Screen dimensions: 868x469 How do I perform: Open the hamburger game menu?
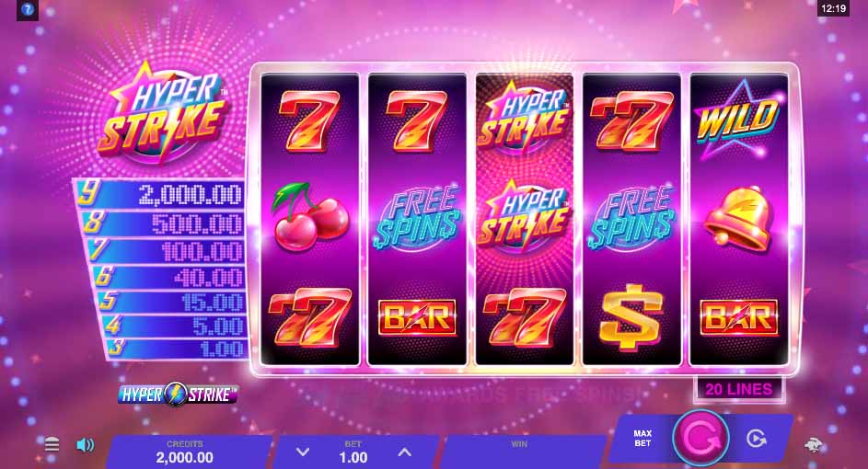click(52, 443)
